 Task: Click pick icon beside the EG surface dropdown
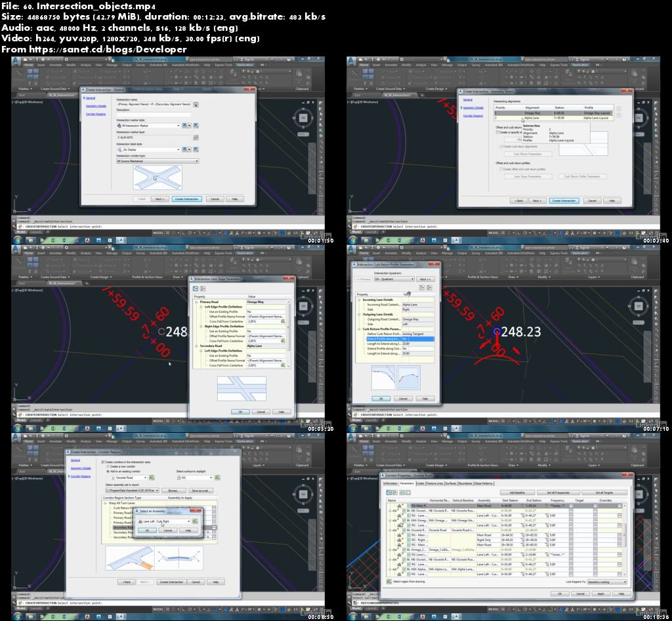pyautogui.click(x=217, y=477)
